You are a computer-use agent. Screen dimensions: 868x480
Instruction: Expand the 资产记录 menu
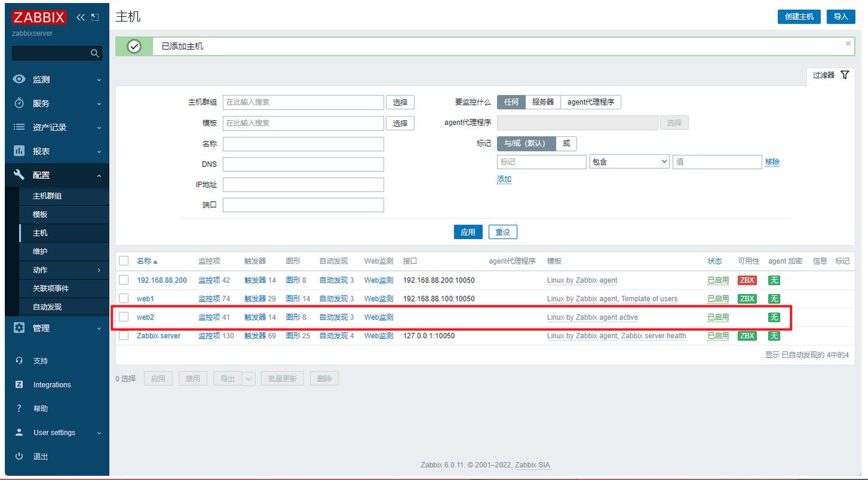click(x=99, y=128)
